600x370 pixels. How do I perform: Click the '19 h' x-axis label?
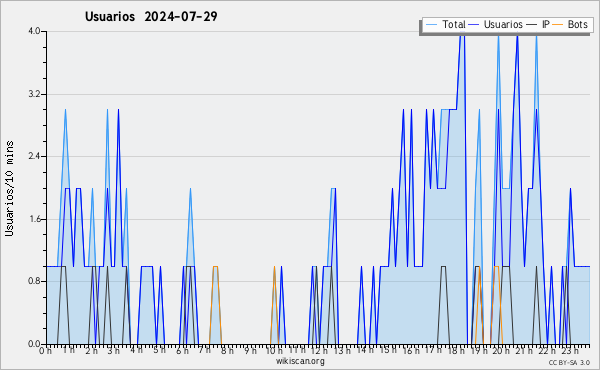[x=478, y=350]
